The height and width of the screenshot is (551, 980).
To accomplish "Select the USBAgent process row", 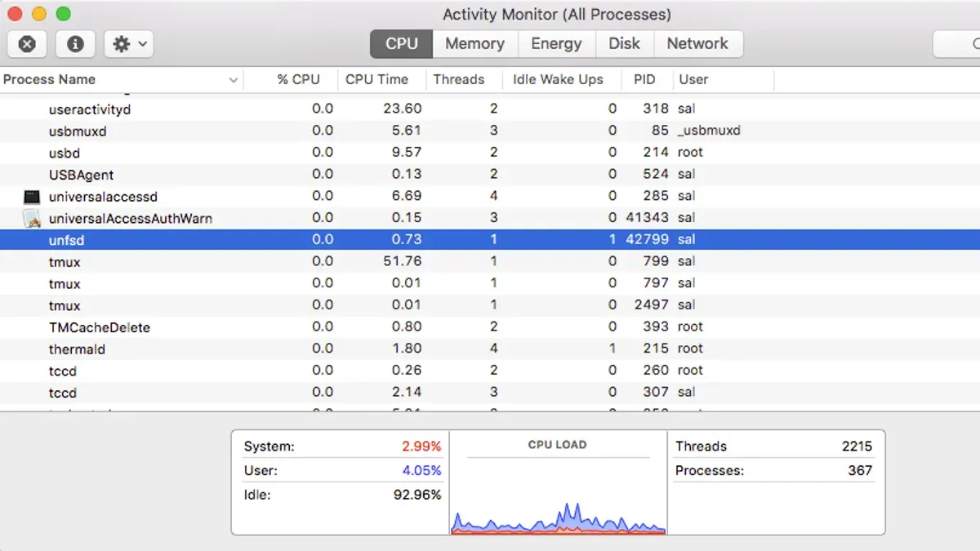I will (x=490, y=175).
